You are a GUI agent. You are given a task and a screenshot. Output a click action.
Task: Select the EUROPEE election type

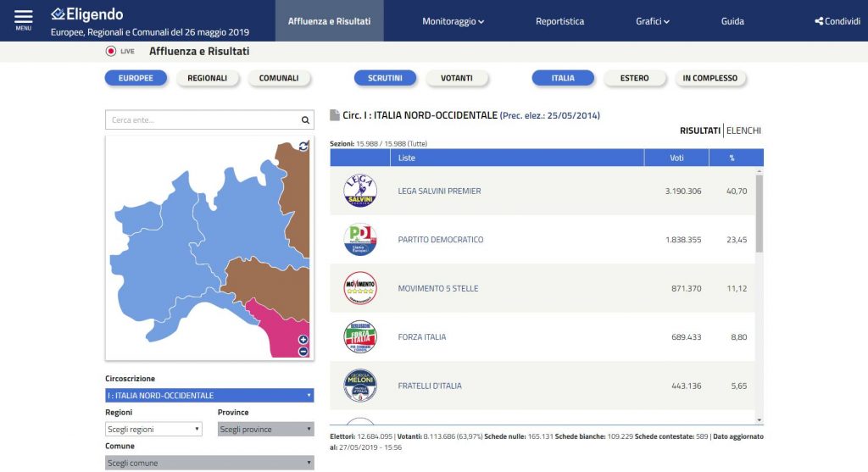pyautogui.click(x=136, y=78)
